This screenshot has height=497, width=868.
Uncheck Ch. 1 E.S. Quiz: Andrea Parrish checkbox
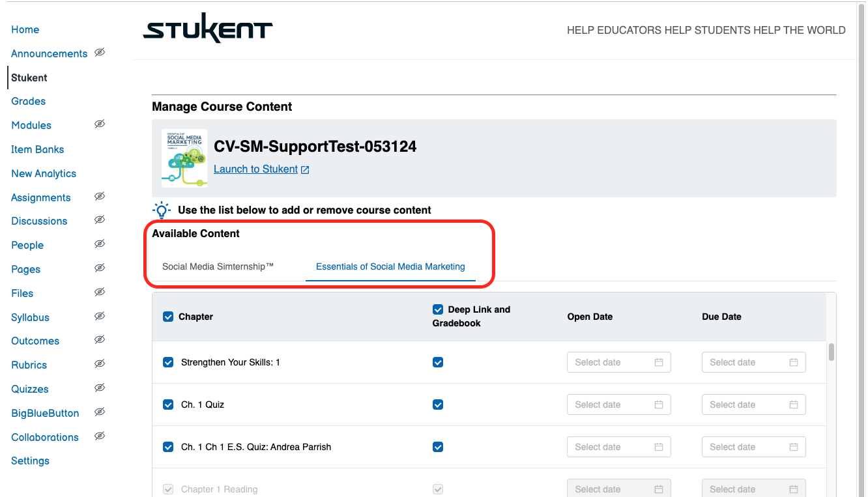tap(168, 447)
